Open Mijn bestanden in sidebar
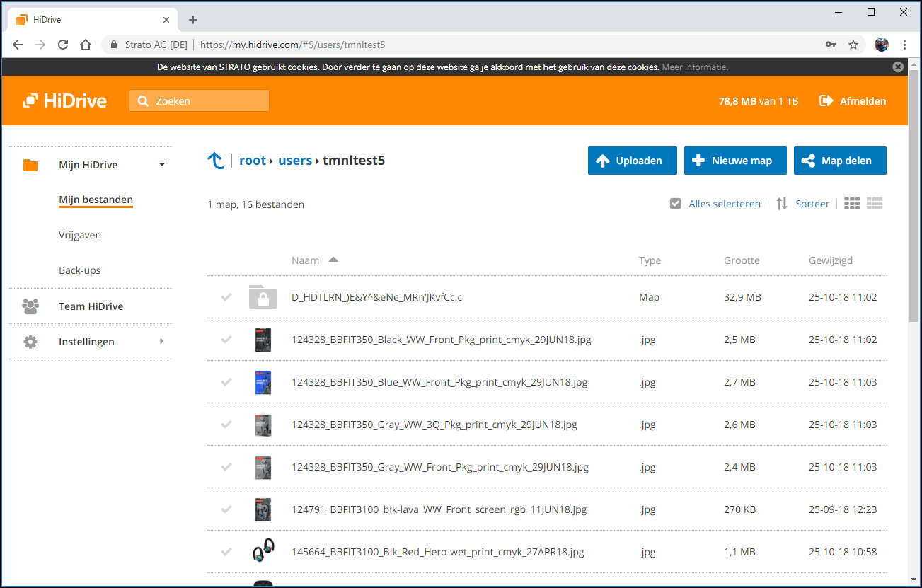922x588 pixels. [x=96, y=200]
